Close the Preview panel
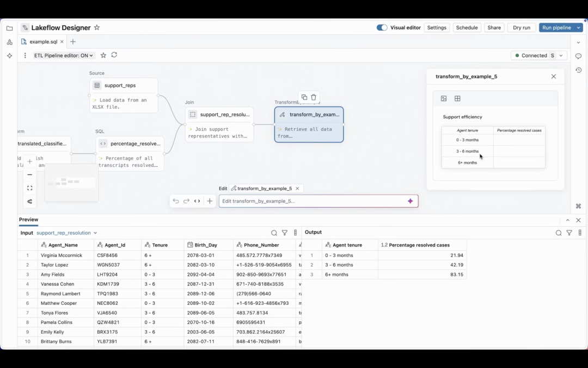This screenshot has height=368, width=588. click(x=578, y=220)
